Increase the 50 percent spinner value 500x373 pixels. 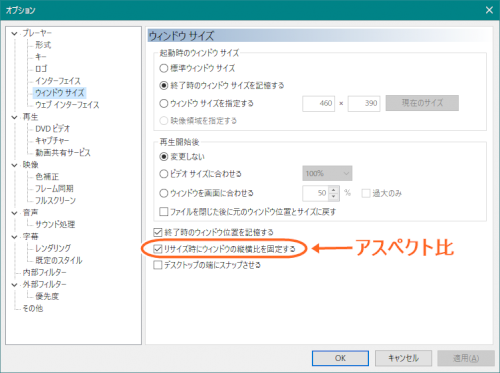[x=334, y=190]
